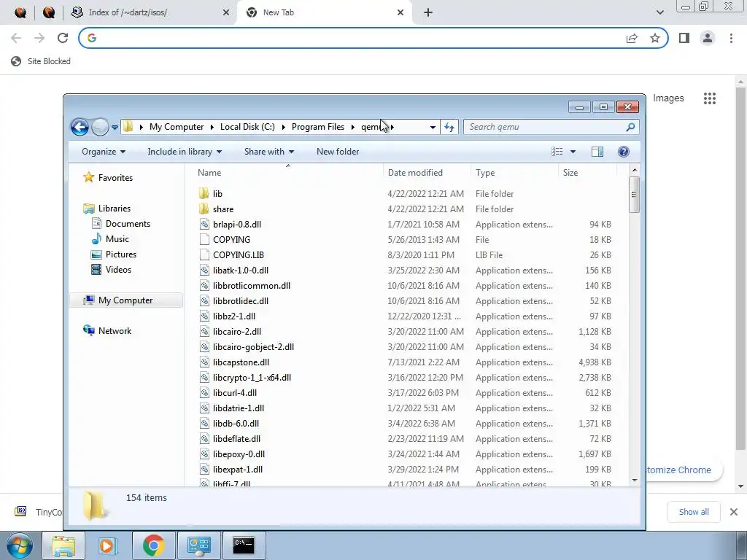Toggle Chrome side panel

(684, 38)
